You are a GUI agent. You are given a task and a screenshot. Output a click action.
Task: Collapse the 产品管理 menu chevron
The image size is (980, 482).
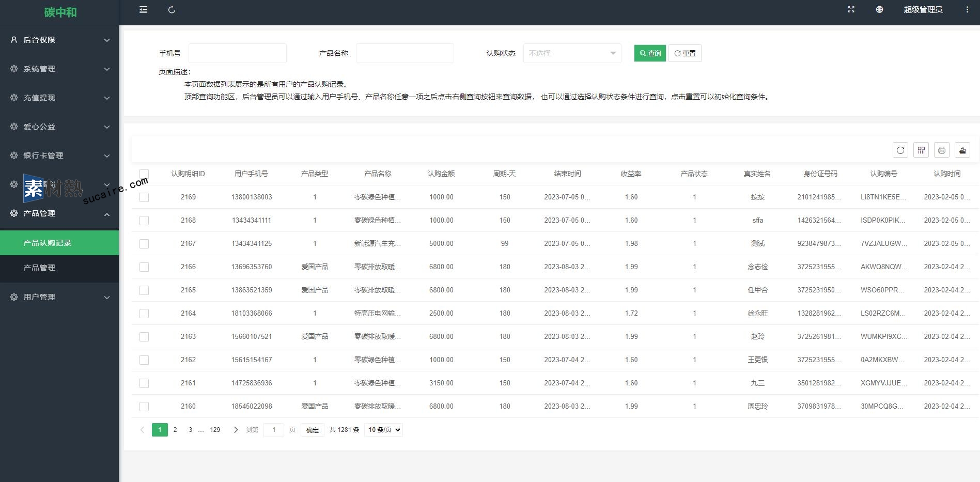coord(107,214)
